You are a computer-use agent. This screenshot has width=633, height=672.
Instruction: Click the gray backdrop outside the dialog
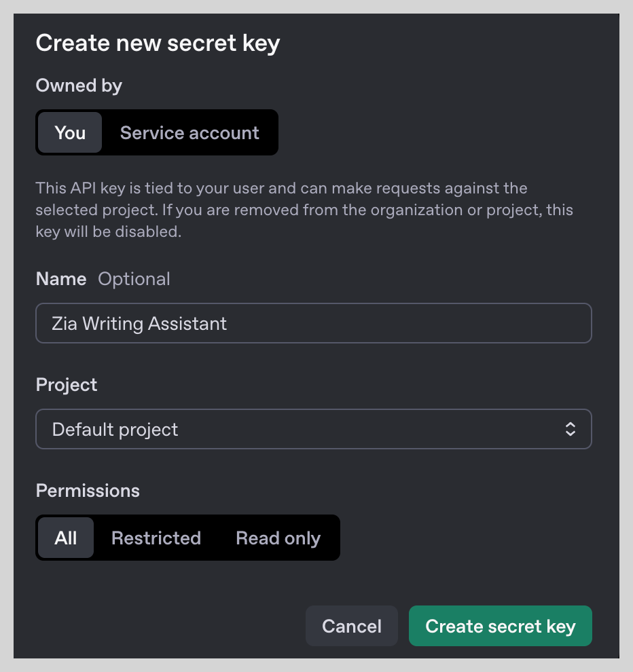coord(6,339)
